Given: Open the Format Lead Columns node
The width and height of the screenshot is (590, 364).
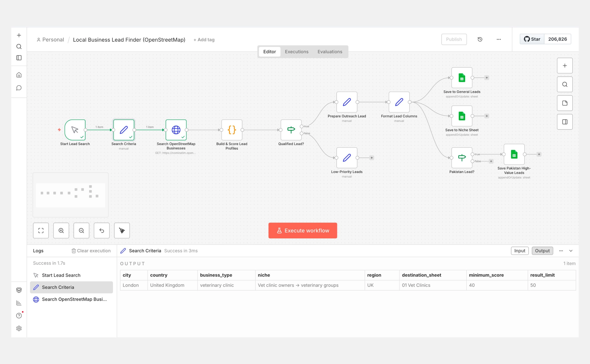Looking at the screenshot, I should coord(399,102).
